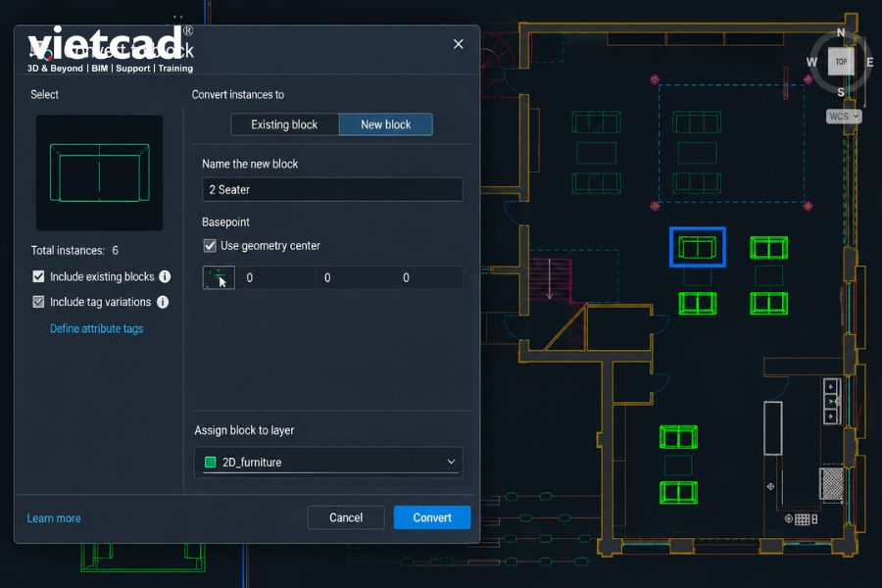This screenshot has width=882, height=588.
Task: Uncheck Use geometry center checkbox
Action: 210,245
